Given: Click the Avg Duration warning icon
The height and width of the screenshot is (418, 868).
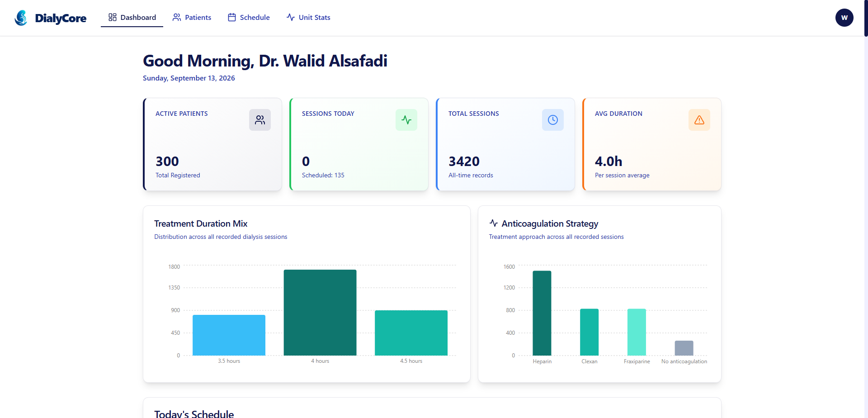Looking at the screenshot, I should (699, 120).
